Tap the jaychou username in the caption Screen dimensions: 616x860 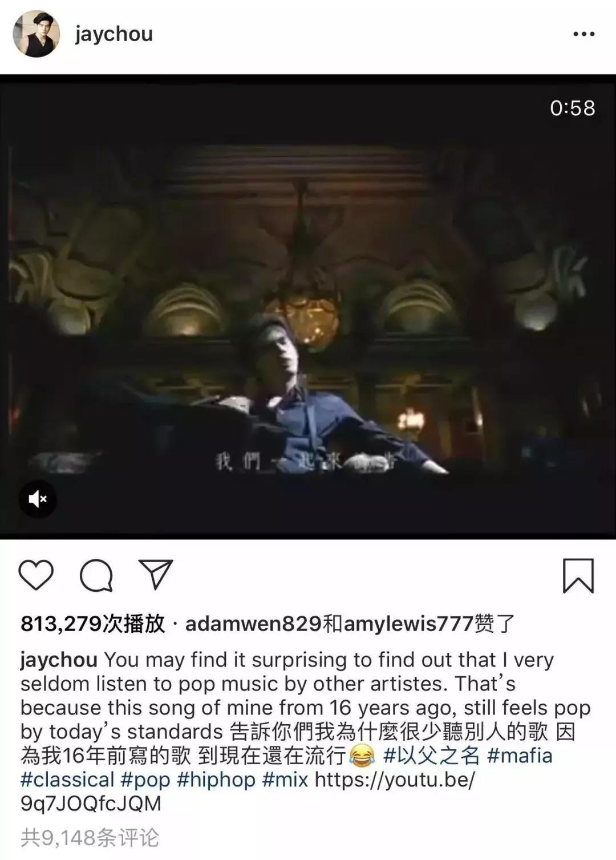(x=59, y=660)
